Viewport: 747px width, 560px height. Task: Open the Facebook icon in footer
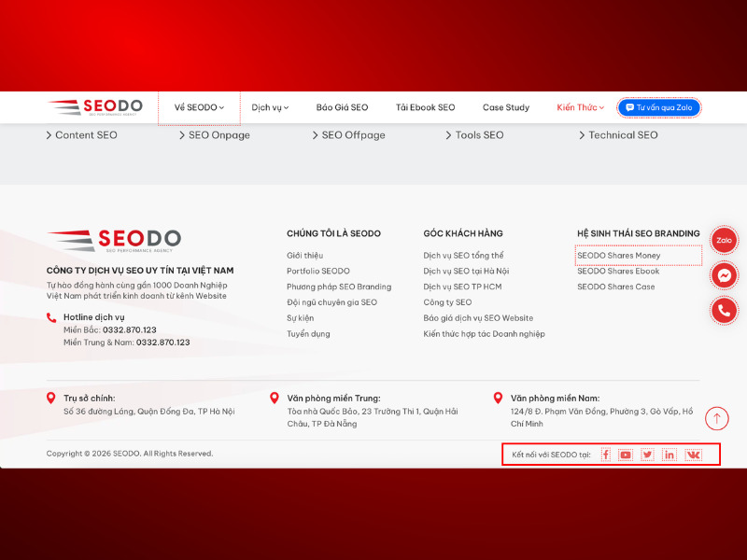(605, 455)
